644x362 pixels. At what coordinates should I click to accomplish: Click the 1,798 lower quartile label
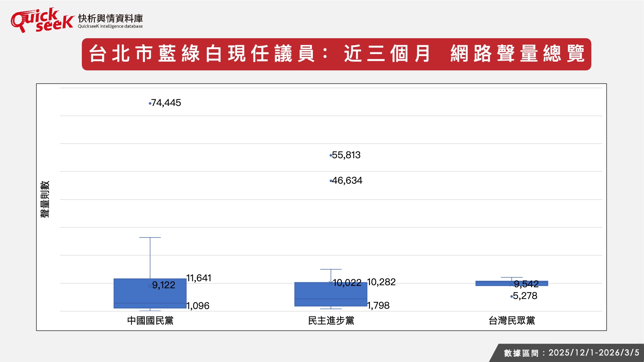coord(378,305)
